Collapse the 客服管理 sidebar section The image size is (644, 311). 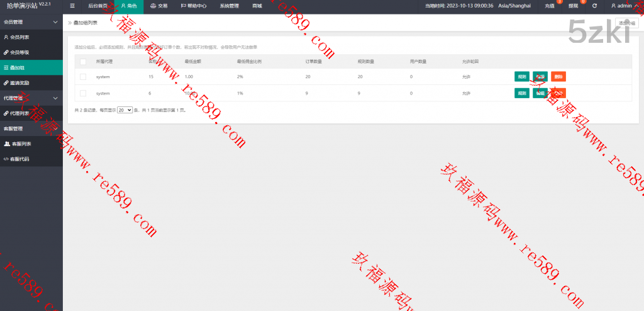coord(31,129)
